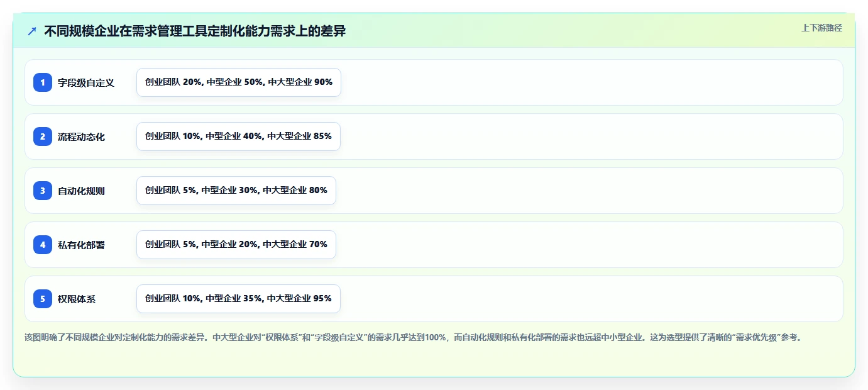Click the number 1 badge for 字段级自定义
868x390 pixels.
tap(43, 82)
